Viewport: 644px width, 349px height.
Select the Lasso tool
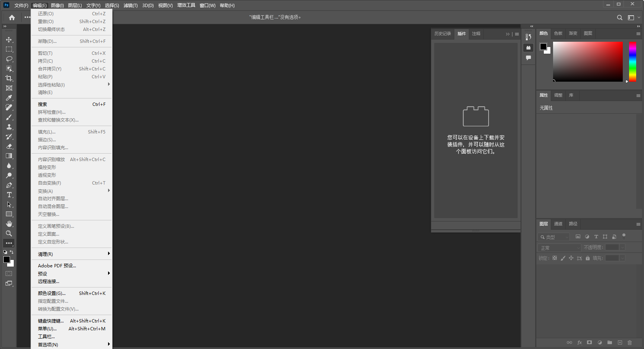[x=9, y=59]
